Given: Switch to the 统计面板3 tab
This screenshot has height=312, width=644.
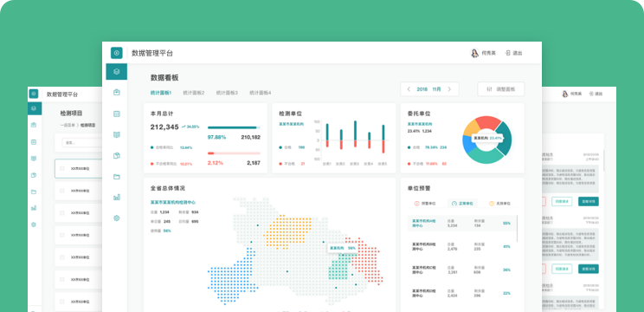Looking at the screenshot, I should 227,93.
